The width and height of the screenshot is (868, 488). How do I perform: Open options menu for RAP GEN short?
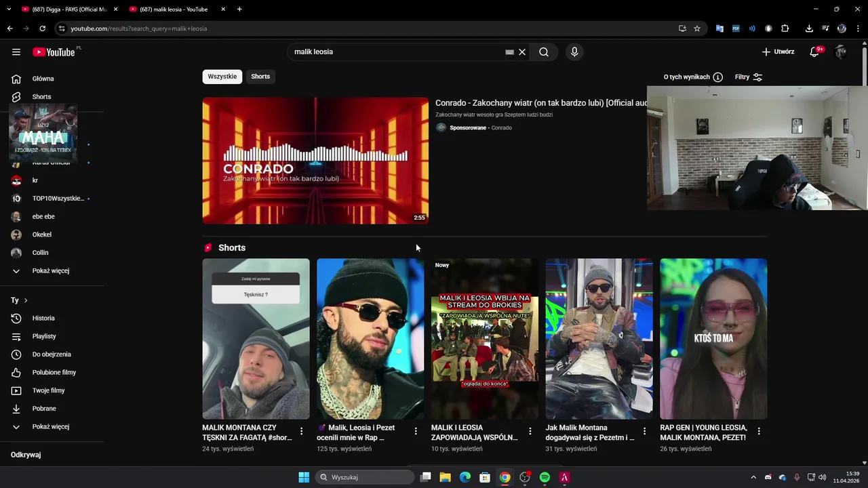coord(759,431)
